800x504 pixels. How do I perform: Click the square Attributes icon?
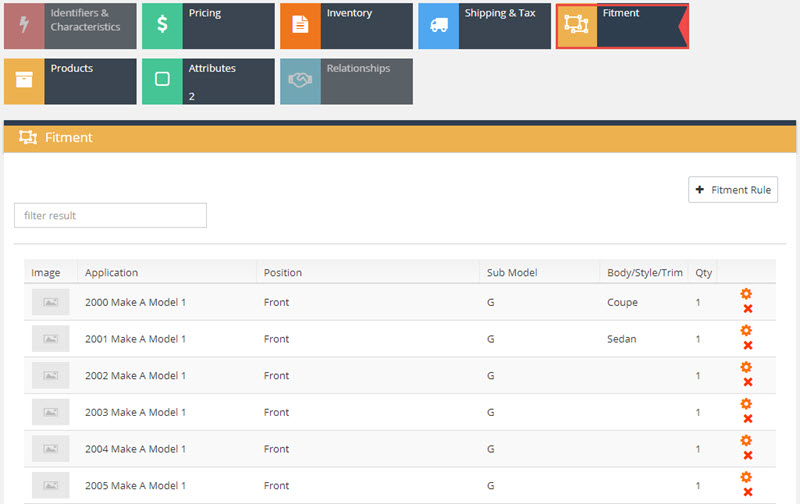[x=162, y=81]
